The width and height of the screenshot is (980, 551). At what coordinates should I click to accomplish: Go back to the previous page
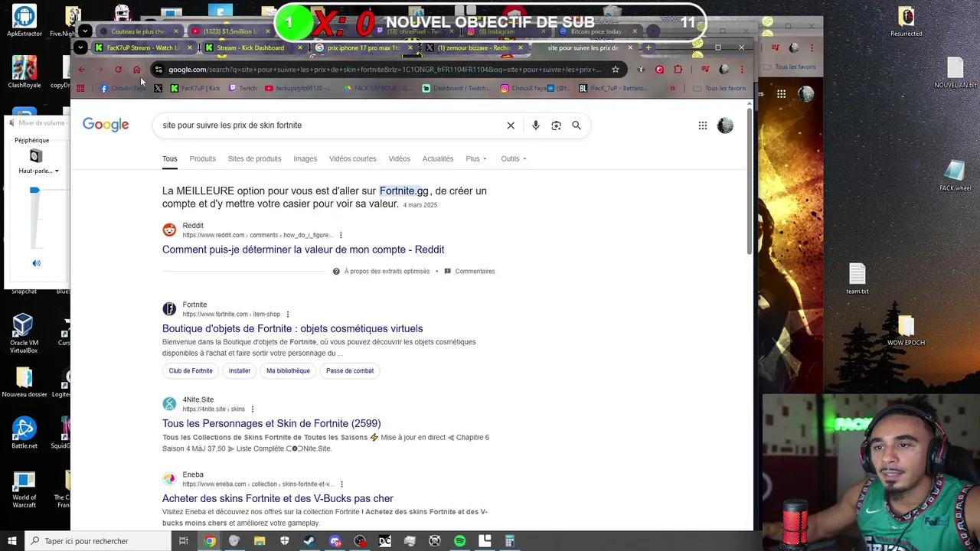click(81, 70)
